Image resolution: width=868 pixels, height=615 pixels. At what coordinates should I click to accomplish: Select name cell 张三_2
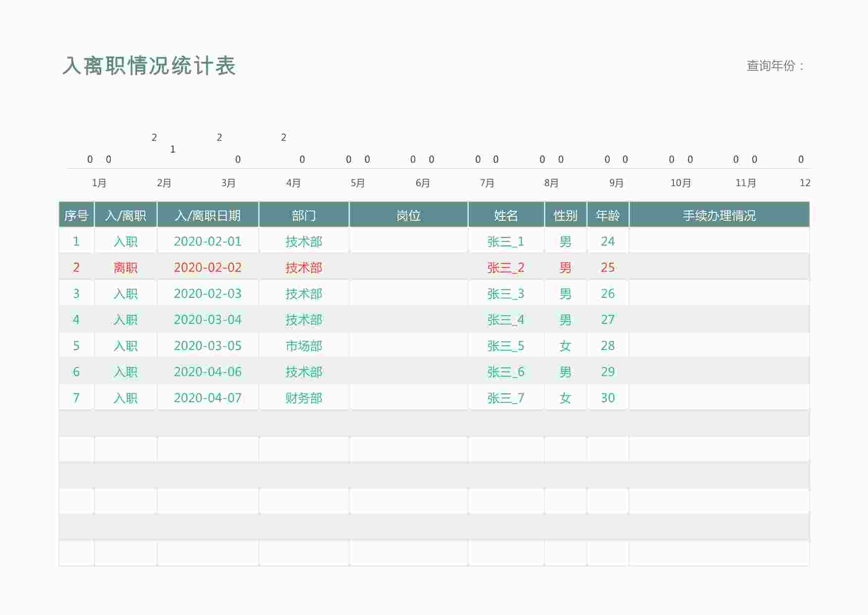[x=506, y=268]
